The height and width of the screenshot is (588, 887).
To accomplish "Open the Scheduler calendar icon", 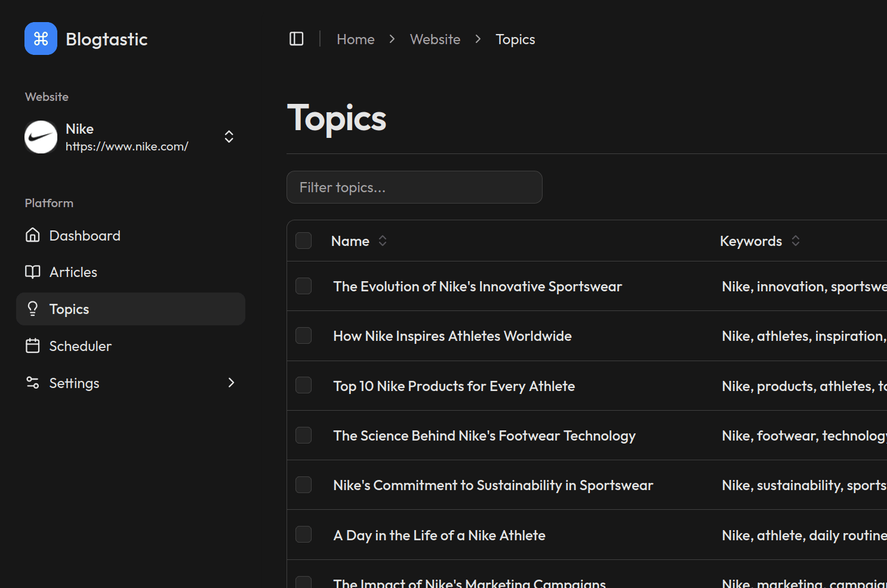I will coord(33,346).
